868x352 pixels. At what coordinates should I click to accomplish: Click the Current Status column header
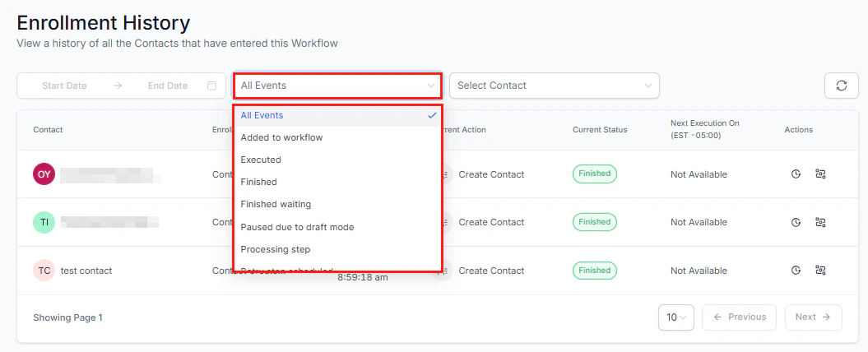(600, 129)
